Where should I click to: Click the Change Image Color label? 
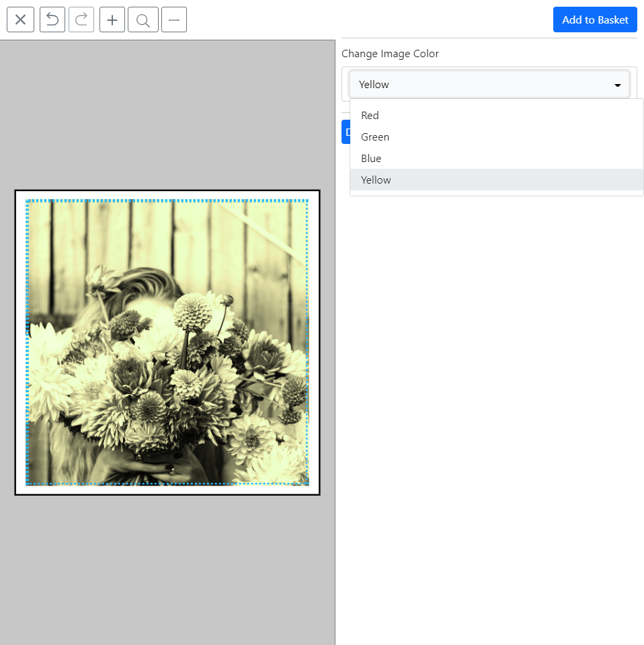tap(390, 54)
